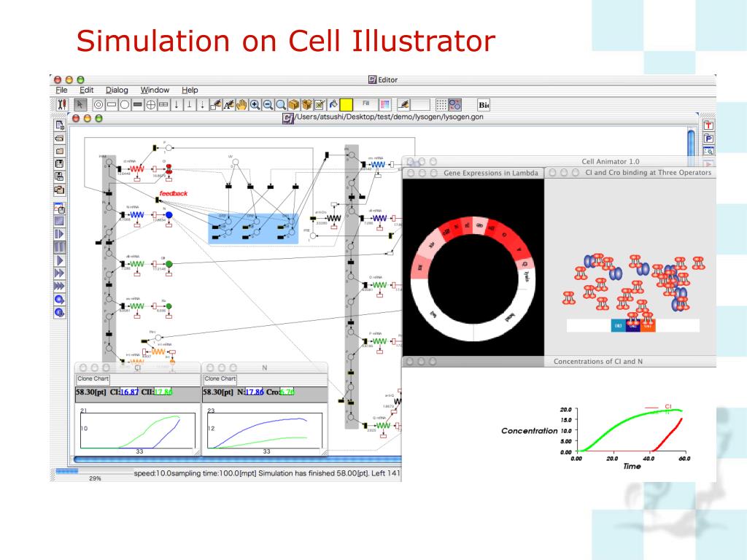Select the hollow rectangle process tool

coord(112,105)
